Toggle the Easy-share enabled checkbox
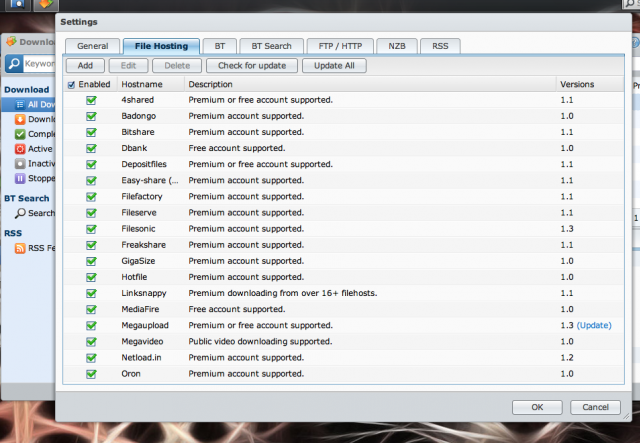 point(91,180)
